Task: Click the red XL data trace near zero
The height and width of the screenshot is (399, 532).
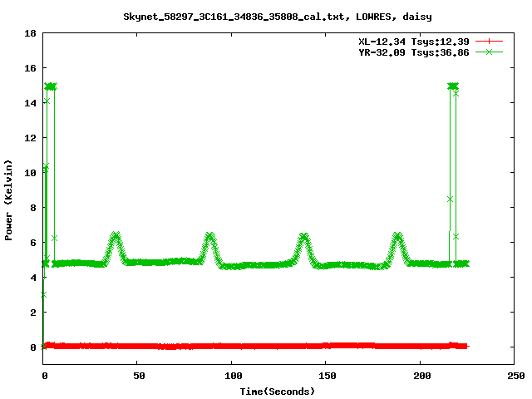Action: [x=254, y=346]
